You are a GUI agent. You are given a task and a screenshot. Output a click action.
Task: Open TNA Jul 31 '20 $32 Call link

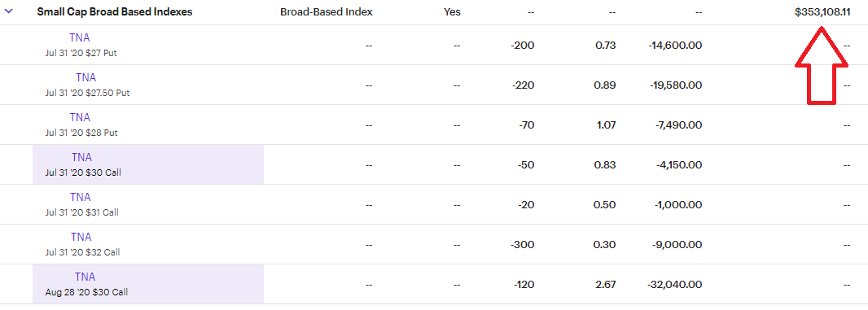pos(81,237)
